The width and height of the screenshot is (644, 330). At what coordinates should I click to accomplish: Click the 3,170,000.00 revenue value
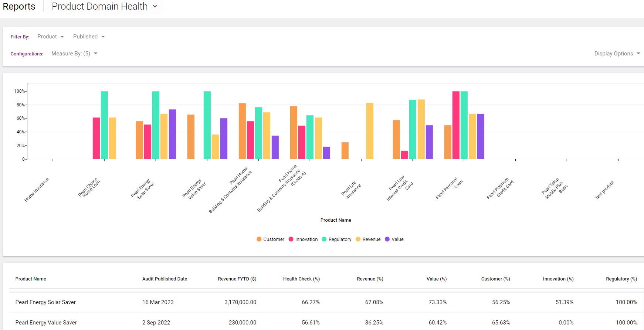click(240, 302)
